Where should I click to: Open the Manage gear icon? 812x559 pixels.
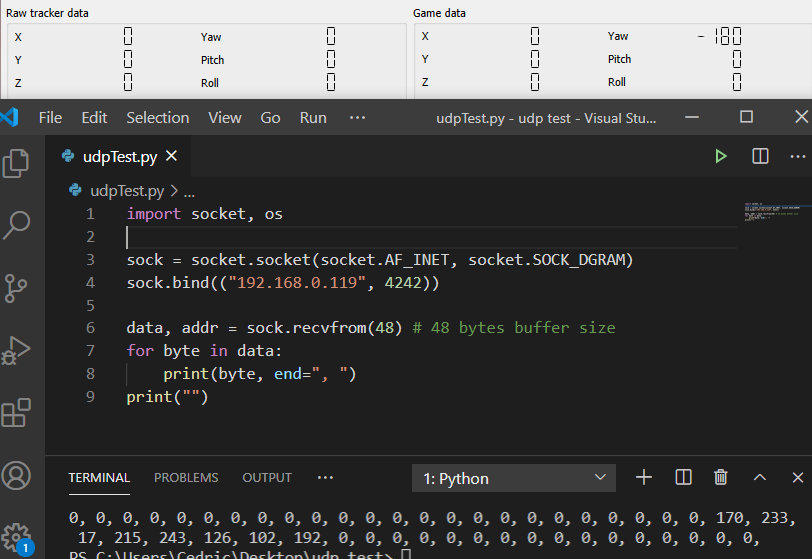click(x=16, y=539)
